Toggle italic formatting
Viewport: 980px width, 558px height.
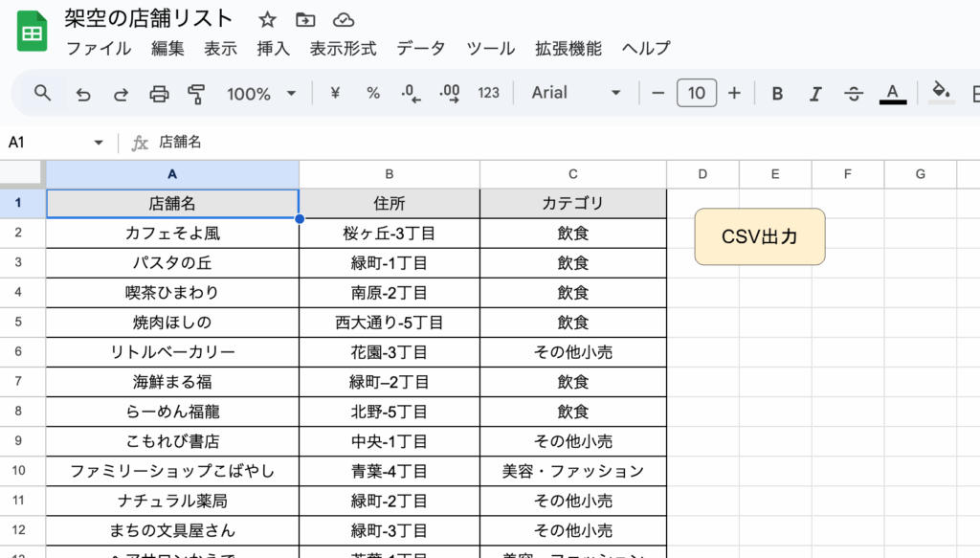(x=814, y=93)
